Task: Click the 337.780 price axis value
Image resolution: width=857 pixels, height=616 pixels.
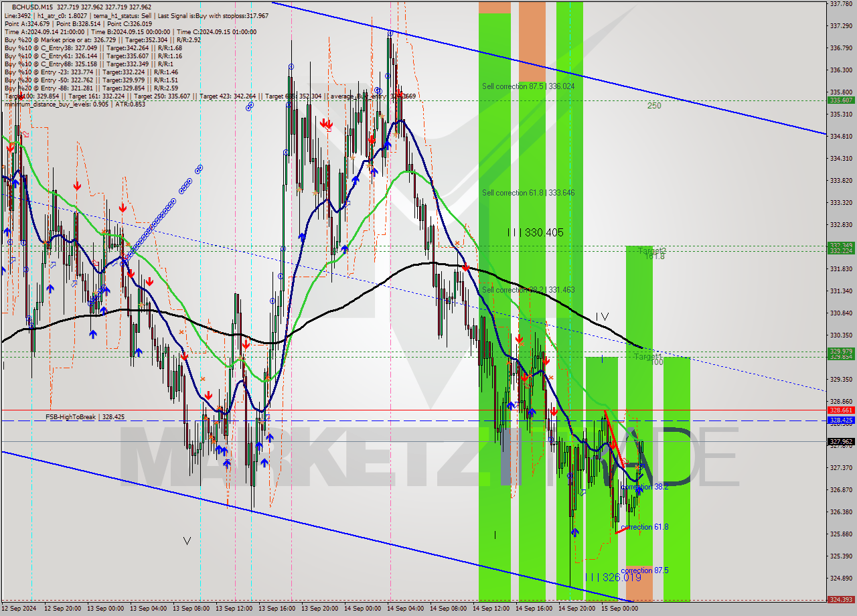Action: pos(840,3)
